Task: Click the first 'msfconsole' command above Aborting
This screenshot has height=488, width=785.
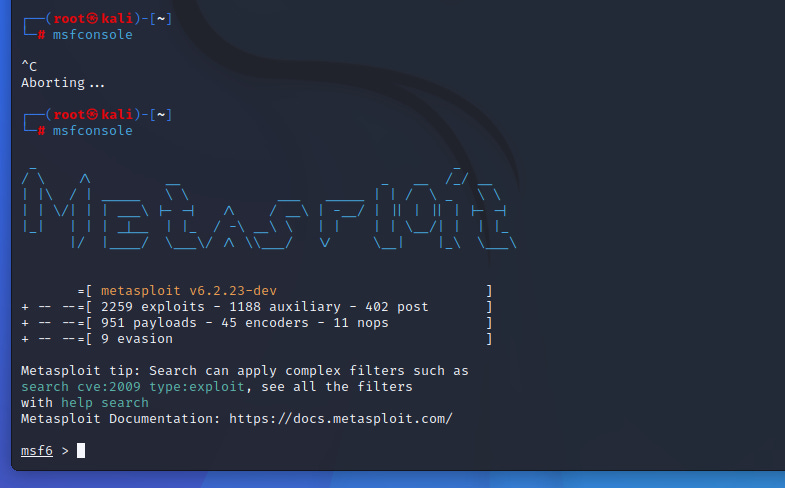Action: tap(93, 35)
